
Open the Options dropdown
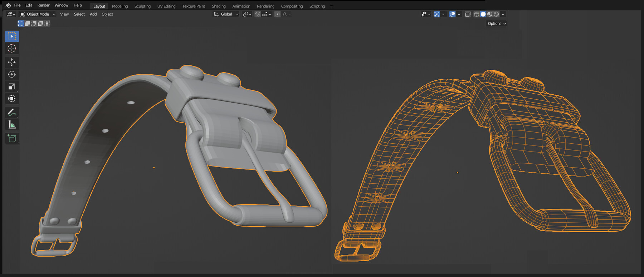(x=497, y=24)
